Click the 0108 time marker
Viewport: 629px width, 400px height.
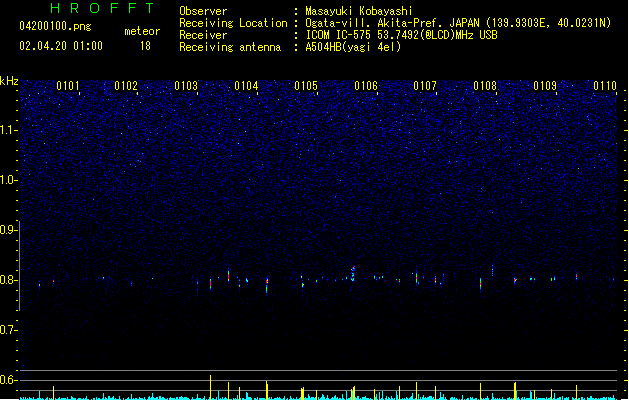tap(485, 86)
